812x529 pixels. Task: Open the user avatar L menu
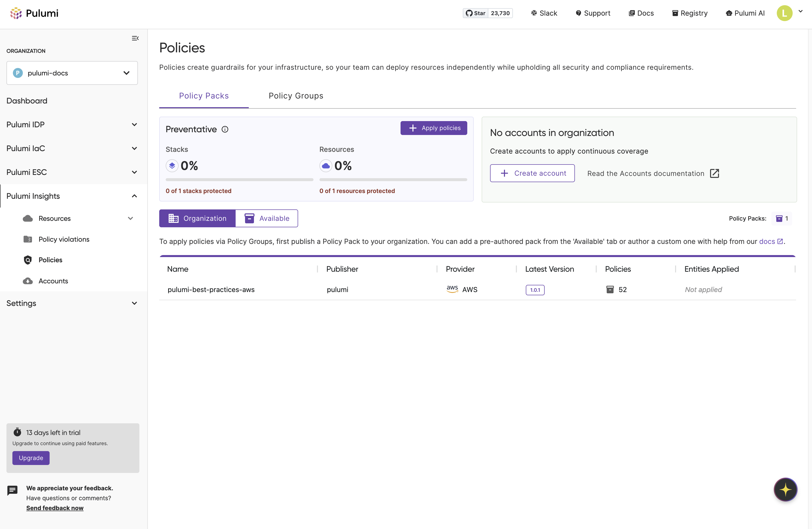[784, 13]
